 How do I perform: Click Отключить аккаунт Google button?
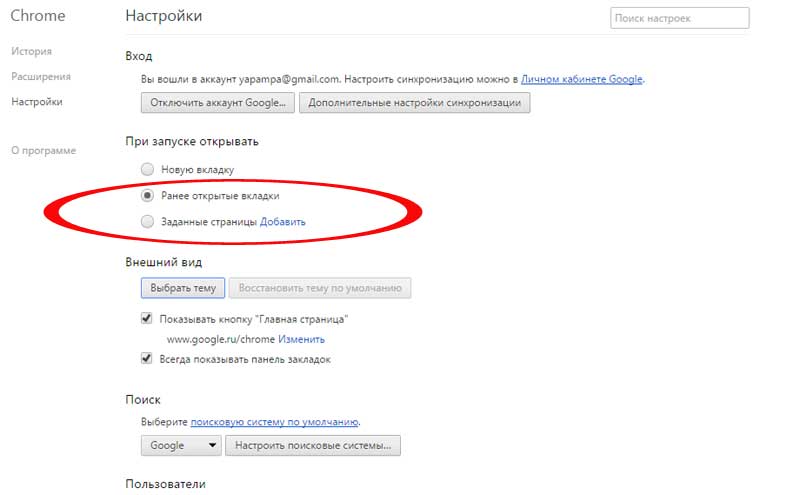[x=218, y=103]
